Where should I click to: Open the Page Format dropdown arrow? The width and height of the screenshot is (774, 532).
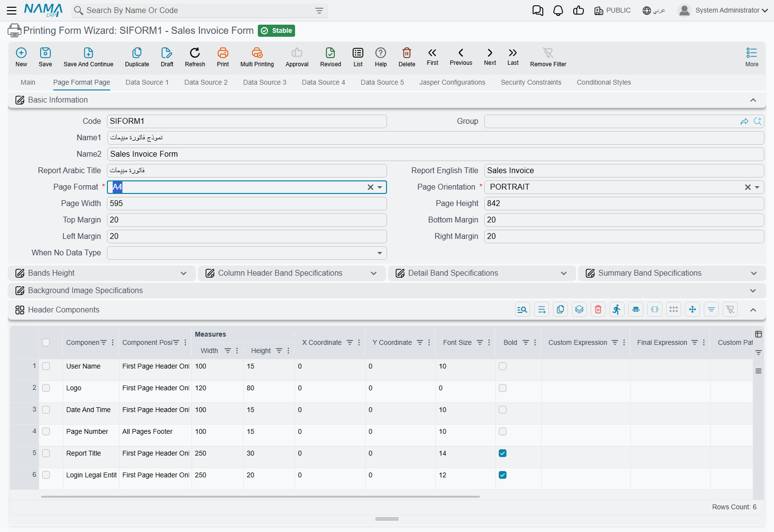coord(380,187)
